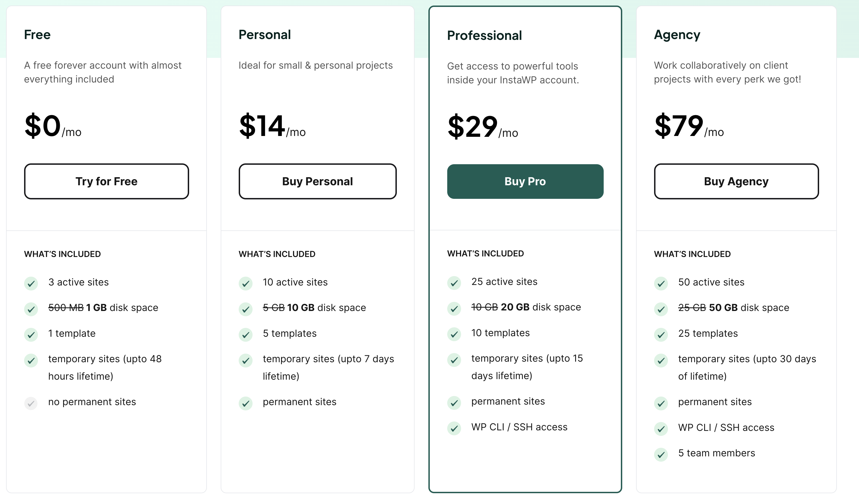Click checkmark beside 3 active sites
Image resolution: width=859 pixels, height=504 pixels.
[31, 283]
